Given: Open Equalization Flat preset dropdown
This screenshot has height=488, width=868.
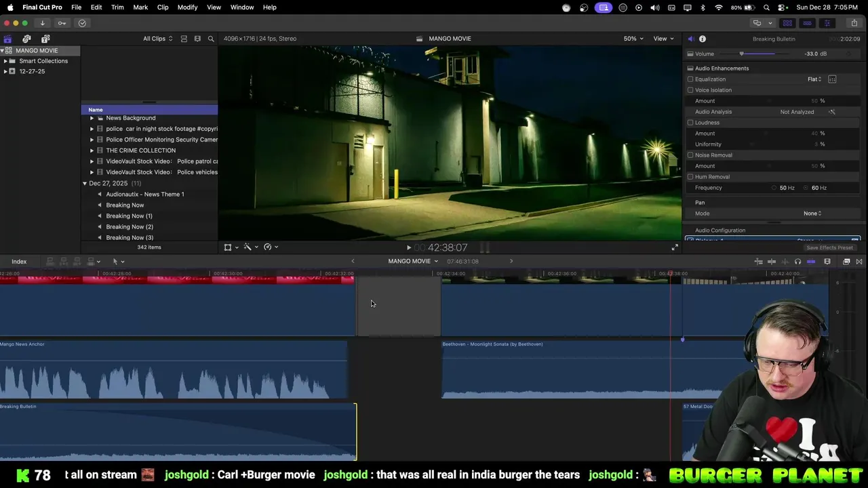Looking at the screenshot, I should click(x=814, y=79).
